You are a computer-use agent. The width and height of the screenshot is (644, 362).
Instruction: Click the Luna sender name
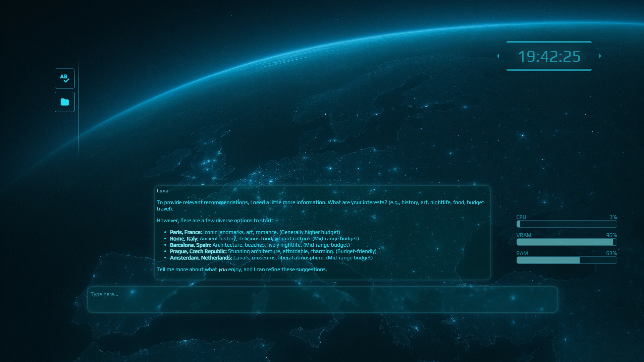point(162,191)
